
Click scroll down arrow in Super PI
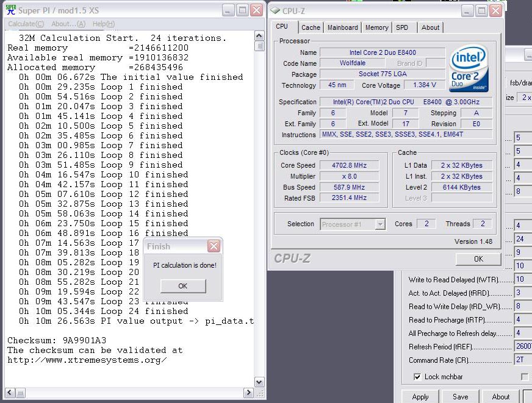(259, 382)
